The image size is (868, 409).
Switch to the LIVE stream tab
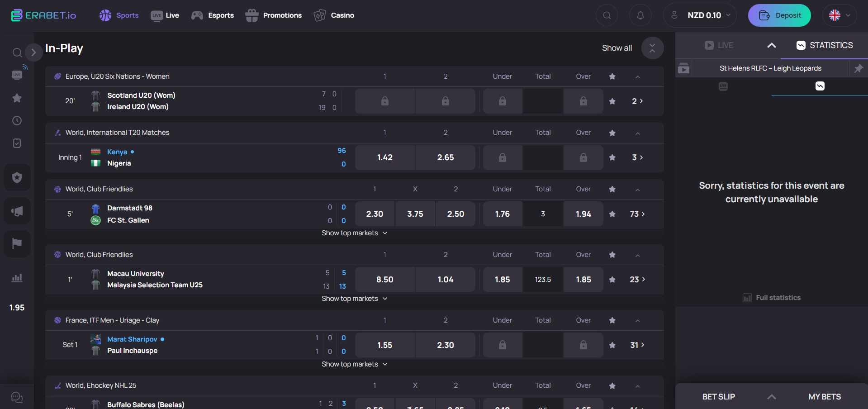[719, 45]
